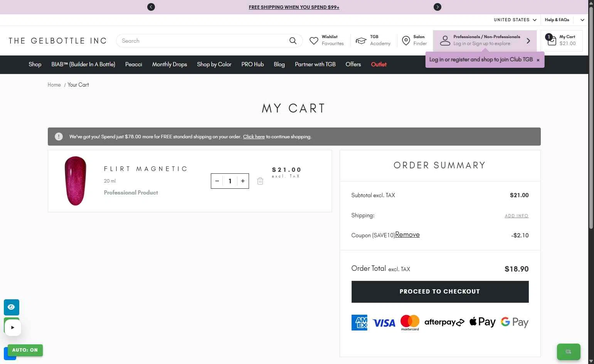Click the Professional Product label

(131, 193)
